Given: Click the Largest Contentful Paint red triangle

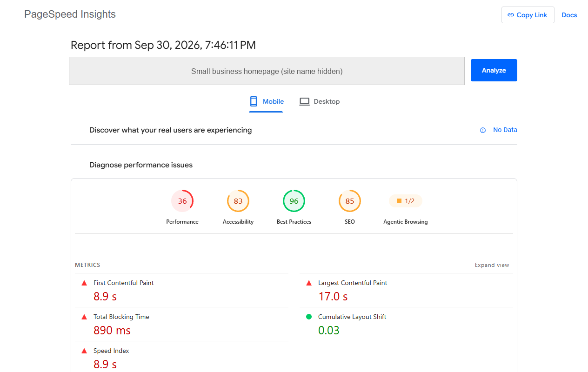Looking at the screenshot, I should [x=309, y=283].
